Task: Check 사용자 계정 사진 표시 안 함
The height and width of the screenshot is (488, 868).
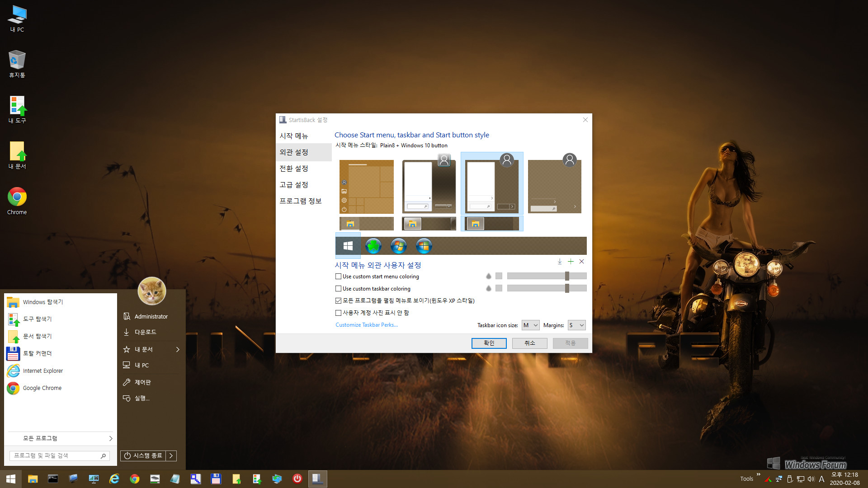Action: (x=338, y=313)
